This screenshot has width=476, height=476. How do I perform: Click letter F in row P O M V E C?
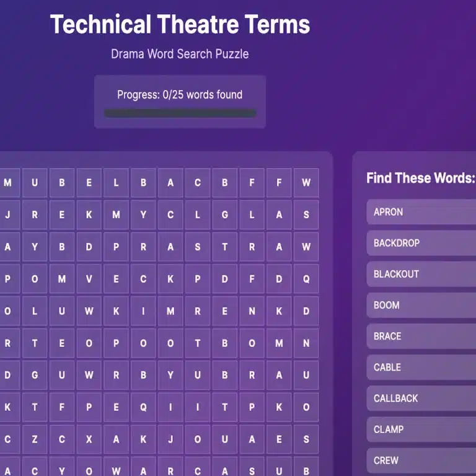[252, 279]
